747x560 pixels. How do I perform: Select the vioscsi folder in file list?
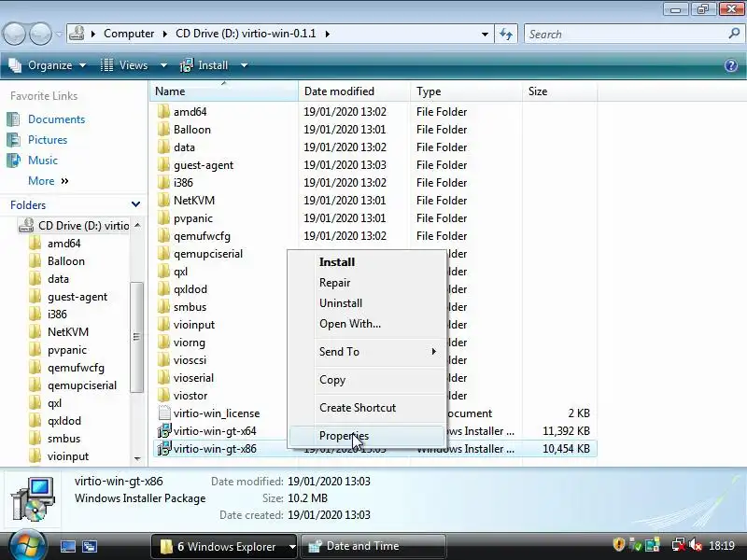(x=190, y=360)
